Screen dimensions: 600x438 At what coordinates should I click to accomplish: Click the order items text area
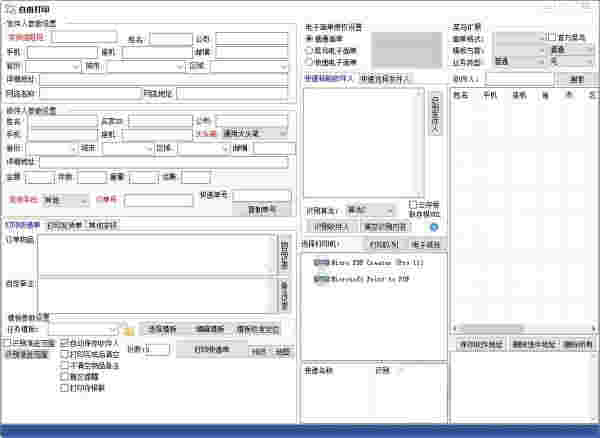coord(156,255)
